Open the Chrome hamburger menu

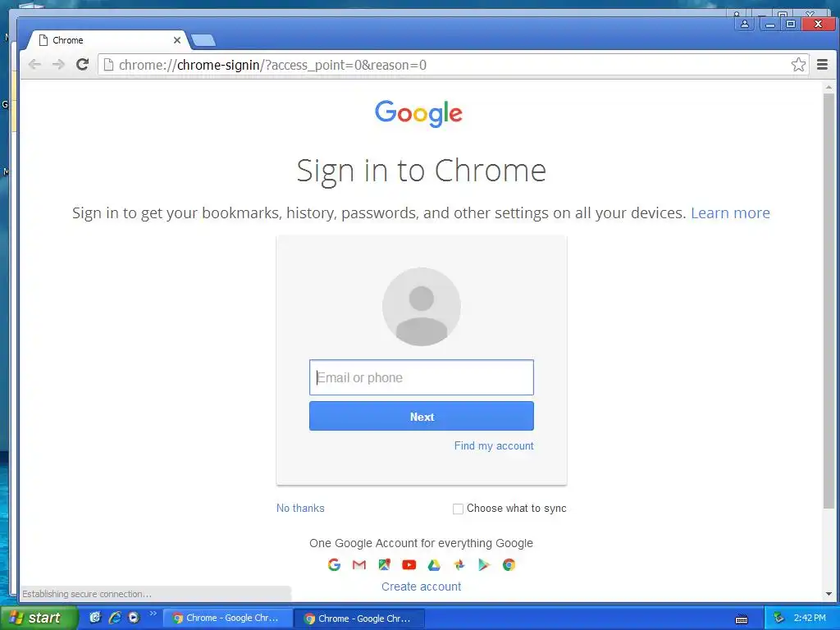[x=822, y=65]
